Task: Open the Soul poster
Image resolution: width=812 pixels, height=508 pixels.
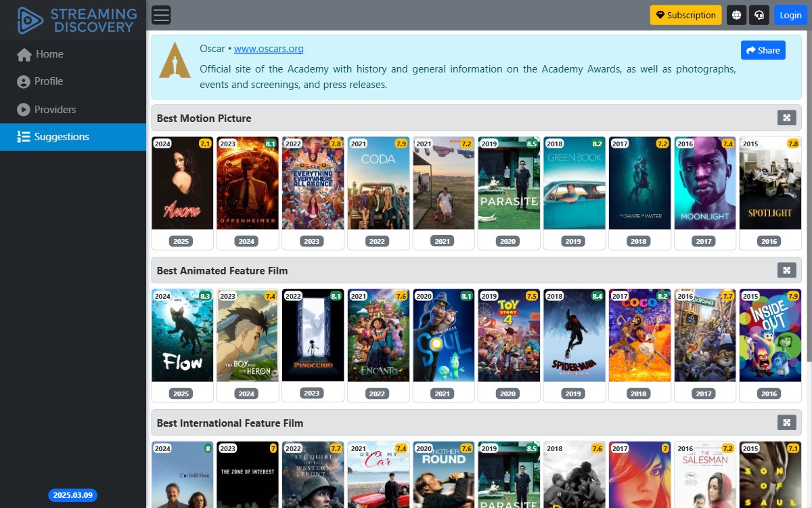Action: click(x=443, y=335)
